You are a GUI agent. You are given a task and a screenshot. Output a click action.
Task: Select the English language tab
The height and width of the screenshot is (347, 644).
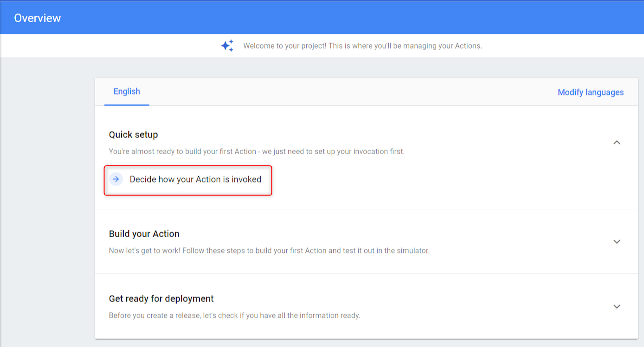[x=127, y=92]
